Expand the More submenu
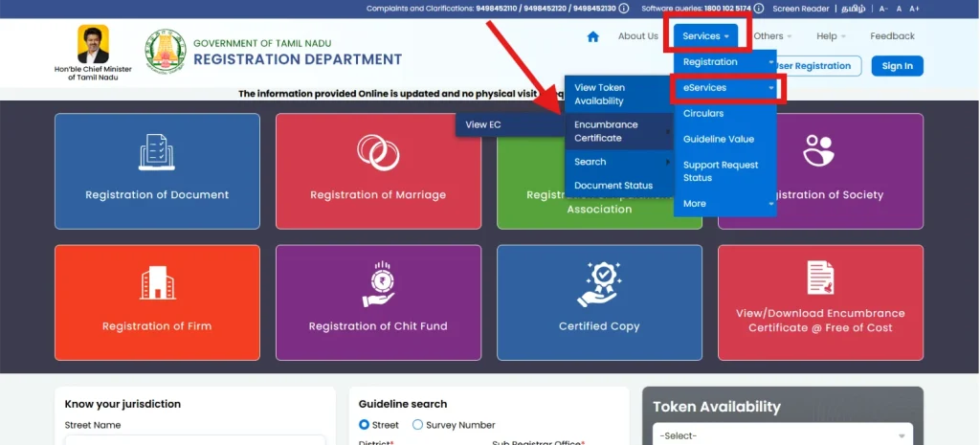Image resolution: width=980 pixels, height=445 pixels. click(725, 204)
